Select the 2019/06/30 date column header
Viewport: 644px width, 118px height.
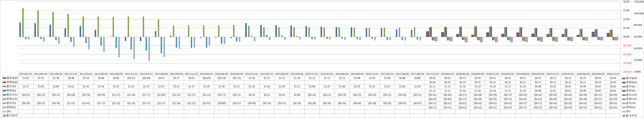(x=523, y=74)
